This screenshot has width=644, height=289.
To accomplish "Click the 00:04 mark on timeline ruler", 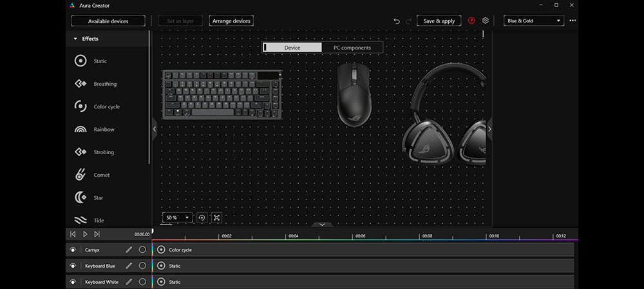I will [293, 236].
